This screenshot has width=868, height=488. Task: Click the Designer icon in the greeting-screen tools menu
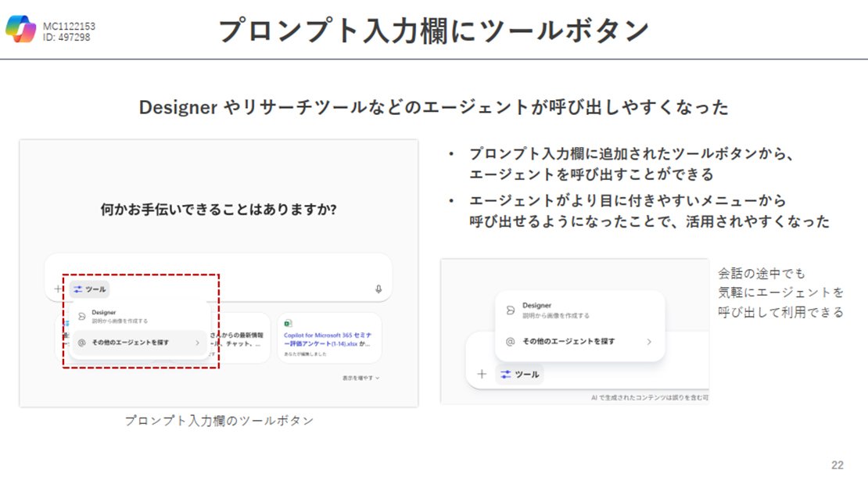coord(82,316)
